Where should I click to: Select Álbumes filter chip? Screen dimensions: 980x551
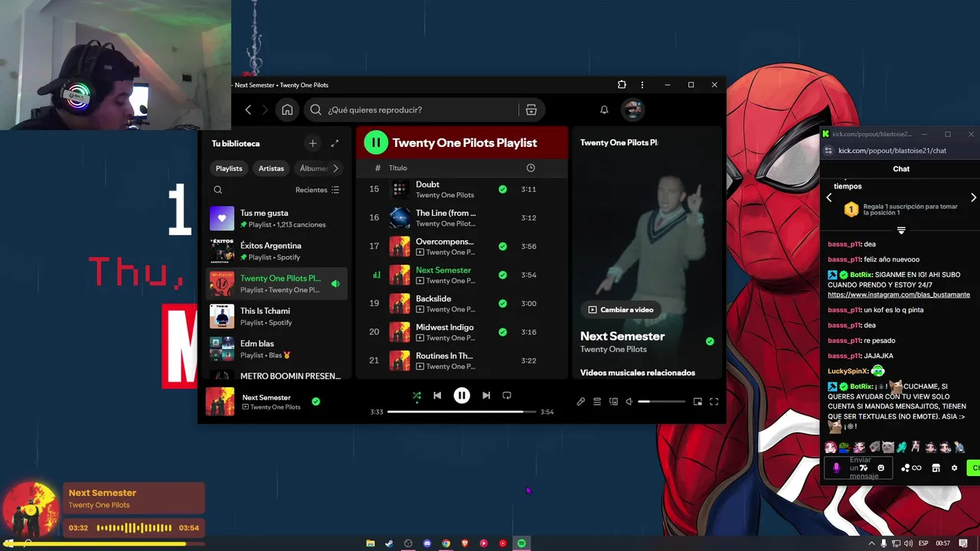[x=314, y=168]
